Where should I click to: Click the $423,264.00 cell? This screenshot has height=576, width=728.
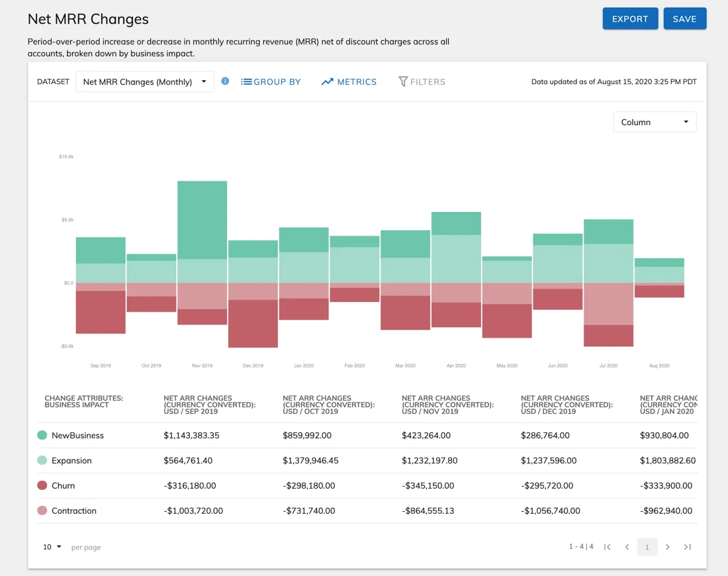coord(426,435)
